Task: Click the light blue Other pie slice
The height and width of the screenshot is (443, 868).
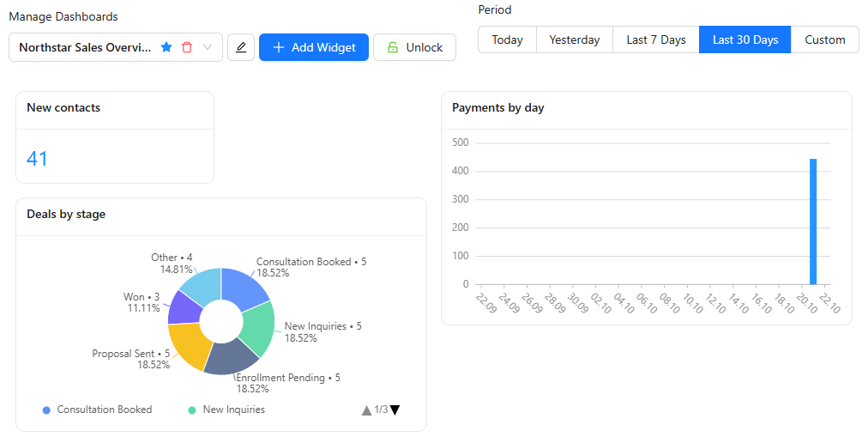Action: [203, 286]
